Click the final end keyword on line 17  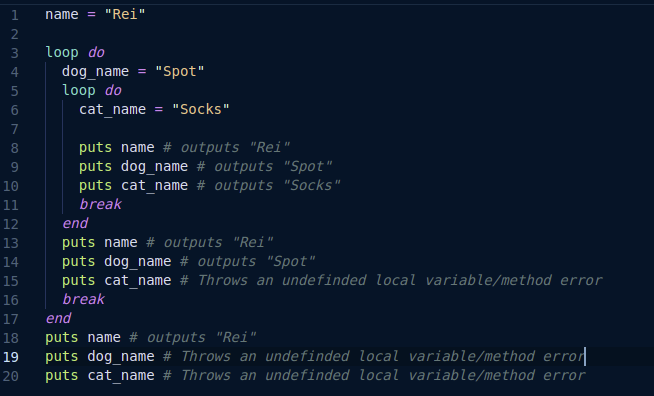tap(58, 318)
